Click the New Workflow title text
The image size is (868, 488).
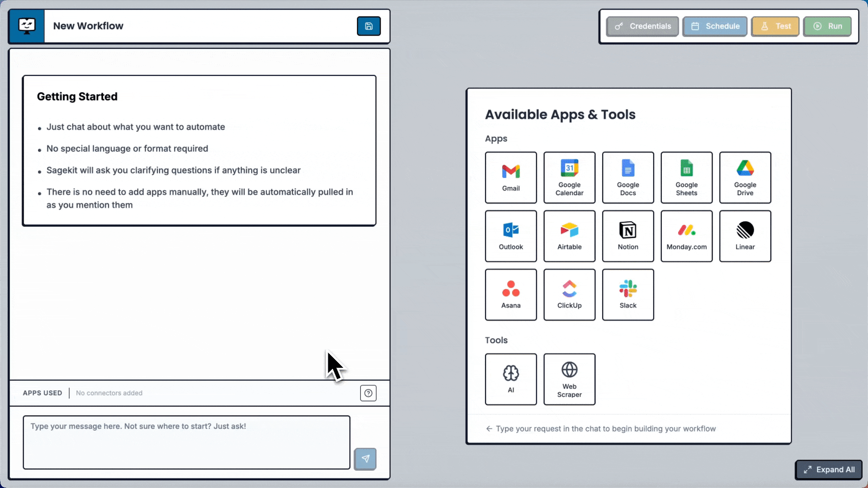tap(88, 26)
